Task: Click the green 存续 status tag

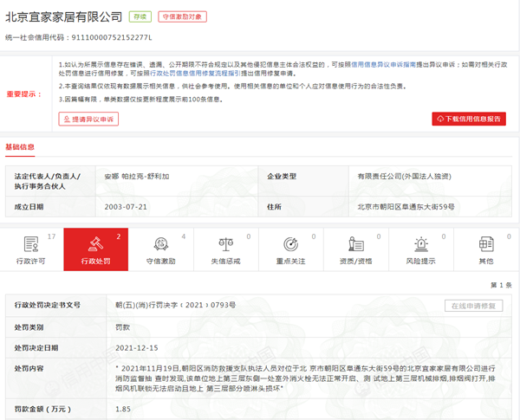Action: (139, 16)
